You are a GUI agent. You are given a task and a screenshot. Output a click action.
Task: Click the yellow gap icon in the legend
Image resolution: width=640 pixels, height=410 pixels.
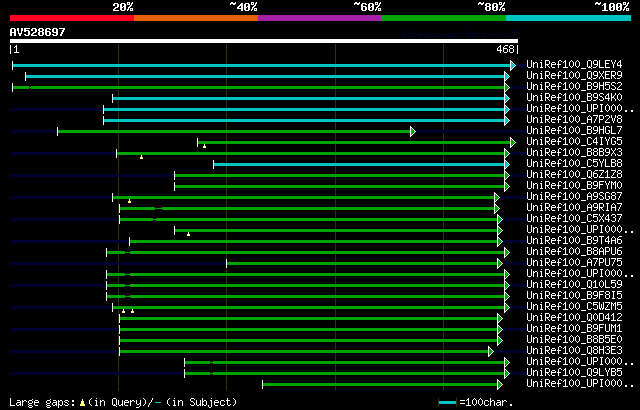(82, 403)
